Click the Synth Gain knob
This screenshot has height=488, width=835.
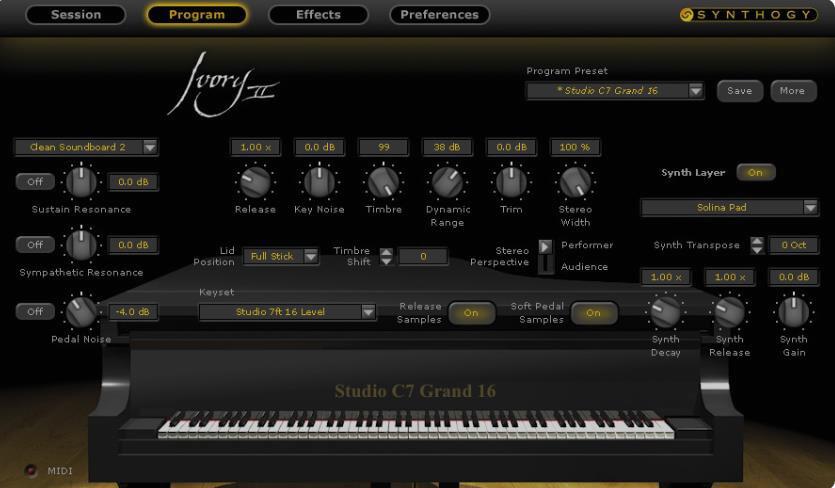[793, 312]
